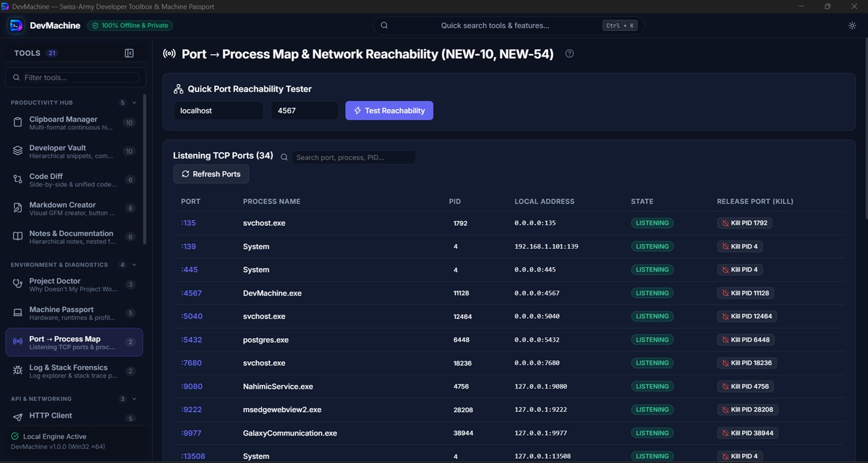This screenshot has width=868, height=463.
Task: Click the port :5432 link
Action: click(191, 339)
